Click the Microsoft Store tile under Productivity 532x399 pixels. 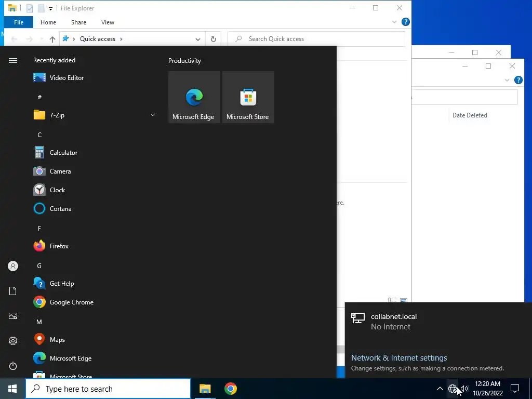[x=248, y=97]
